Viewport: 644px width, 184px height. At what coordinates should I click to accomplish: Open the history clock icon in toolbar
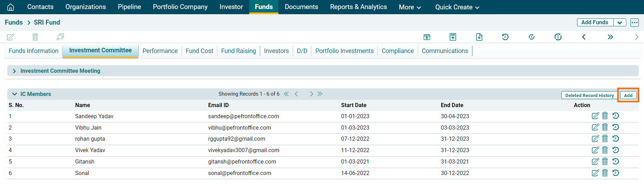coord(505,37)
